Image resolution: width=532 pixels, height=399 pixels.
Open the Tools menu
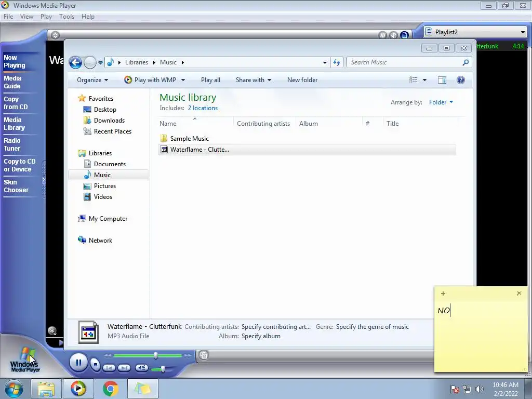pyautogui.click(x=66, y=17)
